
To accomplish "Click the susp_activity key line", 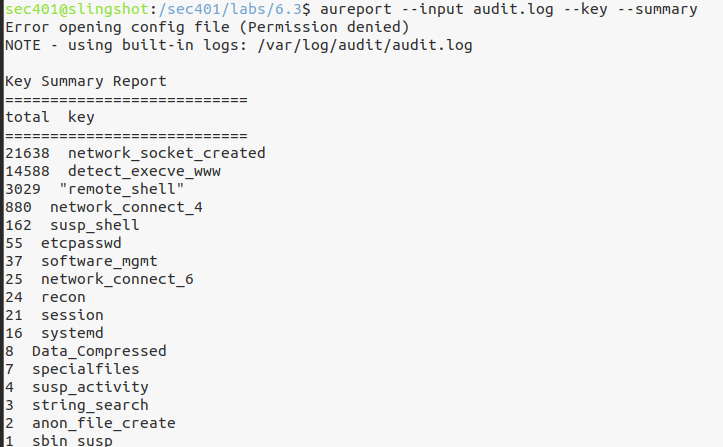I will 90,387.
